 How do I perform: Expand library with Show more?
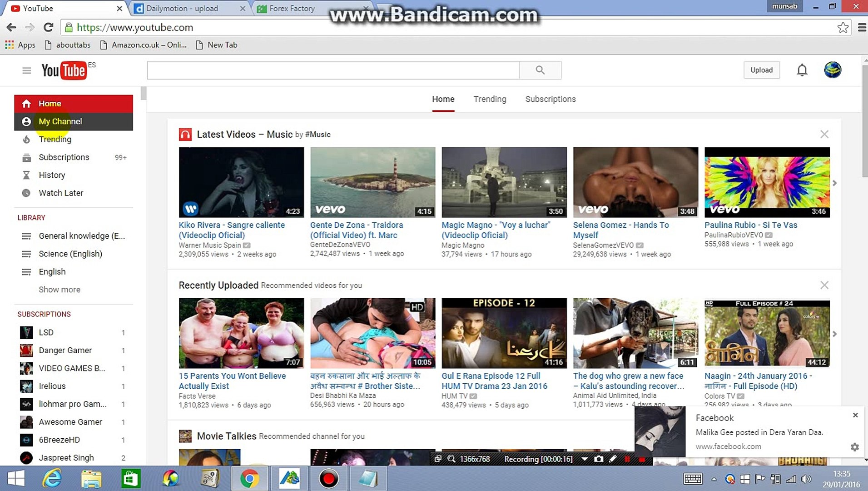[x=60, y=290]
